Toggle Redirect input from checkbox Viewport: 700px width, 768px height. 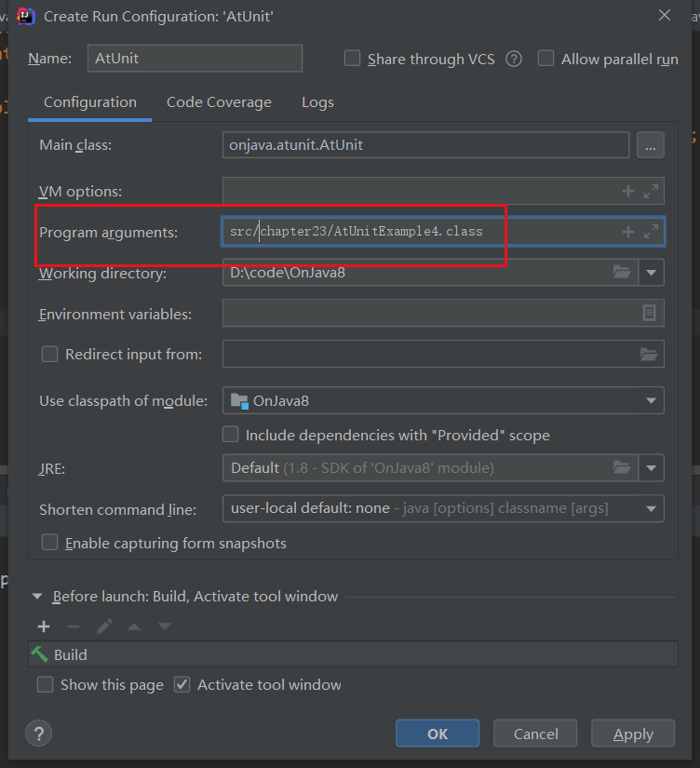coord(49,354)
